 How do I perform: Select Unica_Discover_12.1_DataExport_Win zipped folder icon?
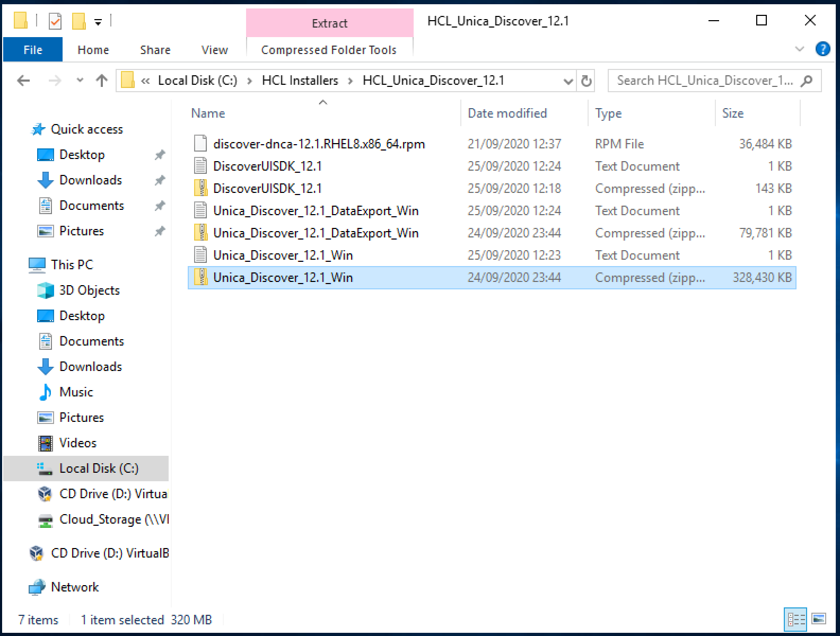click(200, 233)
